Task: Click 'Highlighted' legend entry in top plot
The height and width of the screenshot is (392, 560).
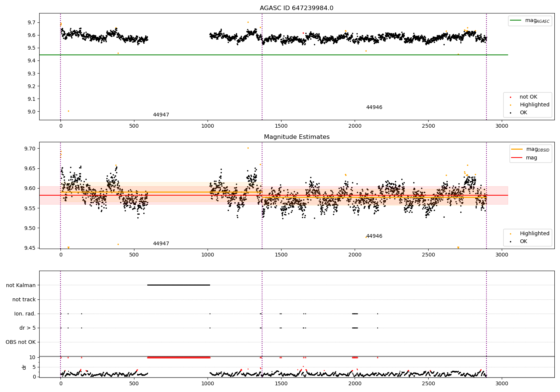Action: point(530,105)
